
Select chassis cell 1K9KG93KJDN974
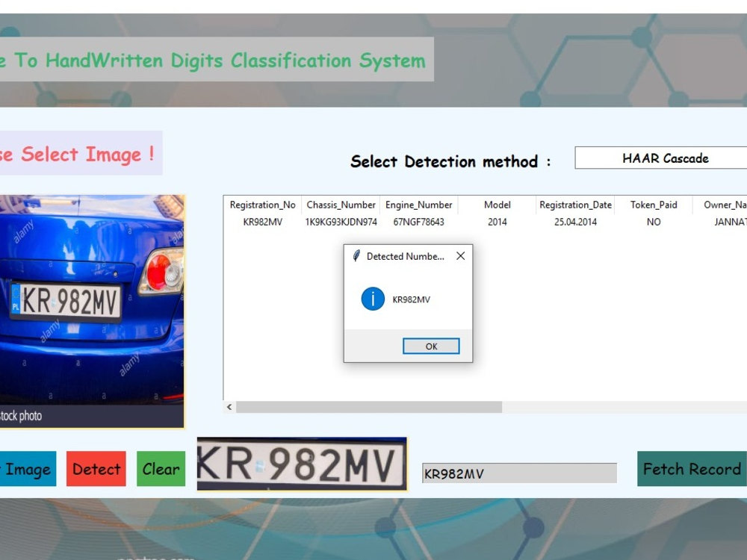click(x=341, y=222)
